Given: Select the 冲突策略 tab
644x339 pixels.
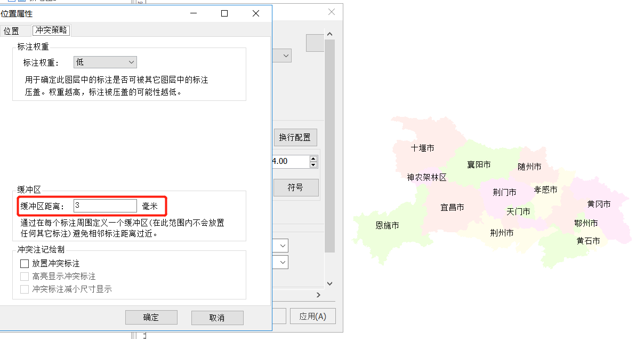Looking at the screenshot, I should click(51, 30).
